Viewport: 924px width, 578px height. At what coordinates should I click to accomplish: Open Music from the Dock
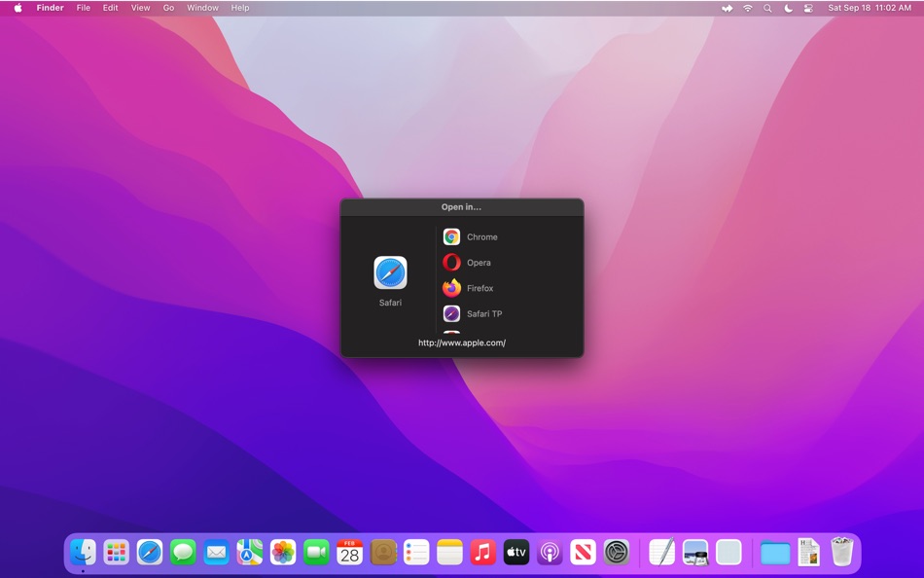[x=483, y=553]
